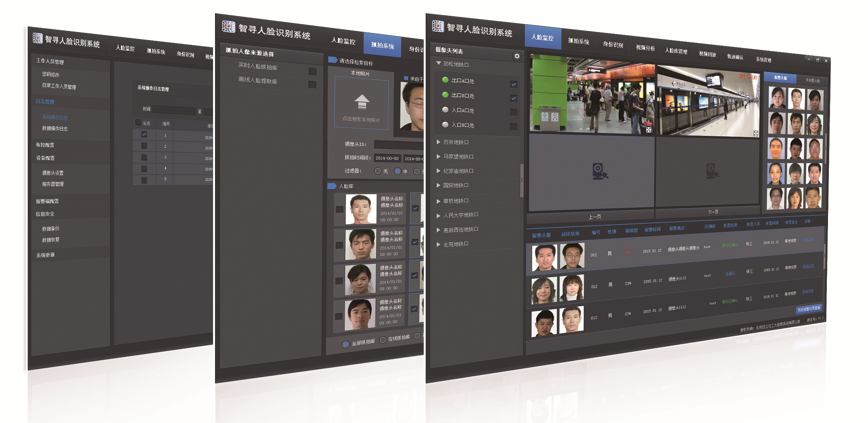Click the 摄像头ID input field
The height and width of the screenshot is (423, 868).
pyautogui.click(x=398, y=145)
